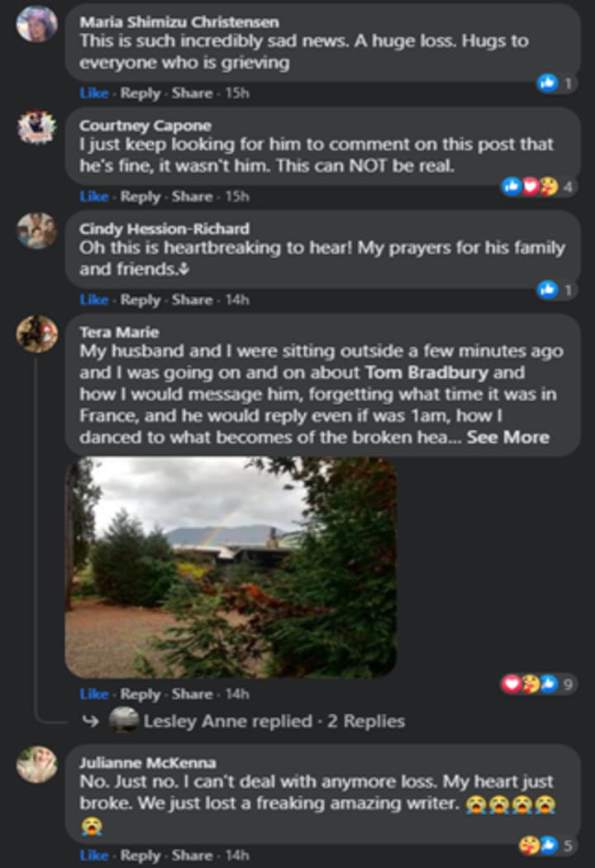Open the rainbow garden photo

click(231, 567)
